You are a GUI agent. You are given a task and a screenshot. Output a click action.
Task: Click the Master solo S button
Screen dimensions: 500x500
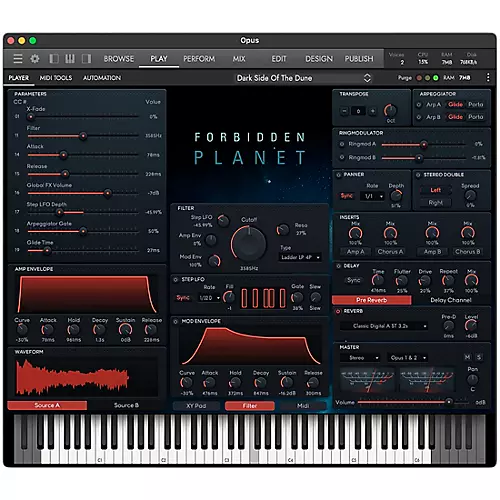[x=479, y=357]
